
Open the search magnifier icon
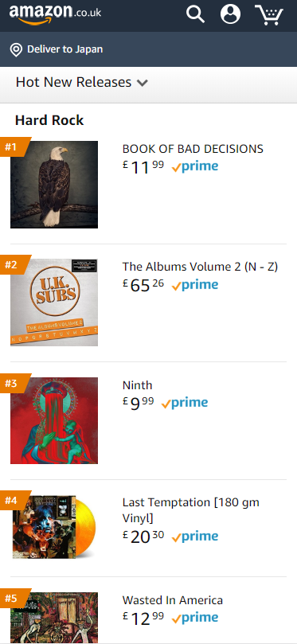tap(195, 14)
